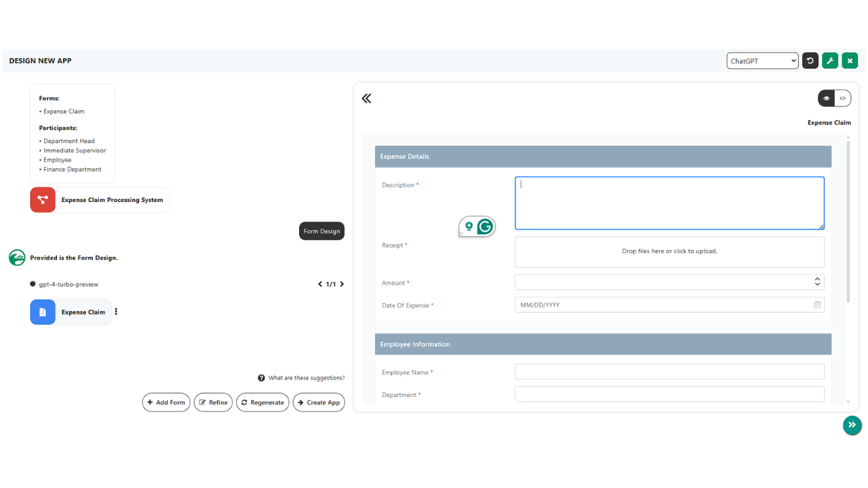Click the Amount field stepper arrows
Screen dimensions: 868x488
tap(817, 282)
